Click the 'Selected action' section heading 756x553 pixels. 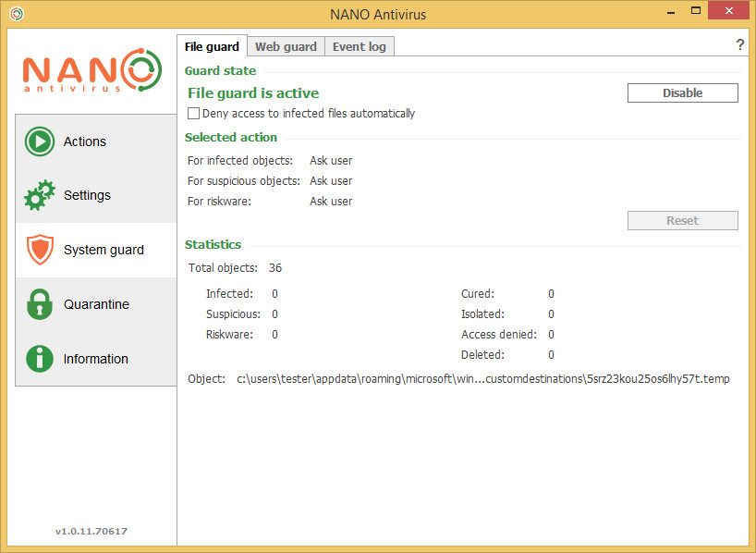coord(231,138)
